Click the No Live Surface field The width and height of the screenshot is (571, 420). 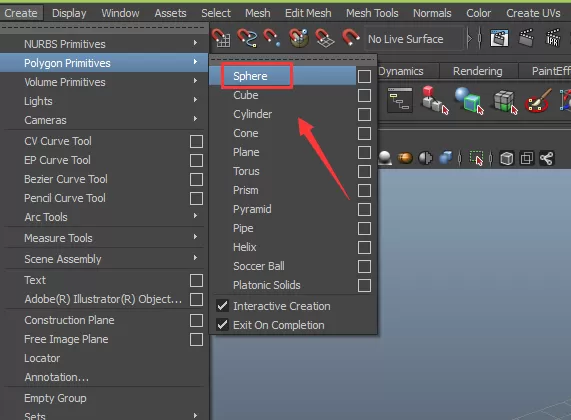pyautogui.click(x=414, y=39)
